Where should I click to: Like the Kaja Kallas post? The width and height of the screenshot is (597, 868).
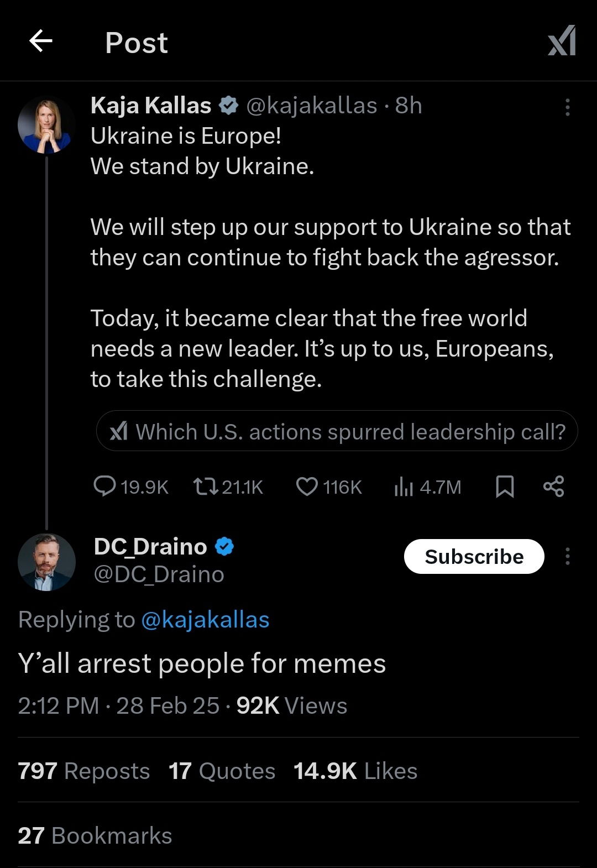(307, 487)
